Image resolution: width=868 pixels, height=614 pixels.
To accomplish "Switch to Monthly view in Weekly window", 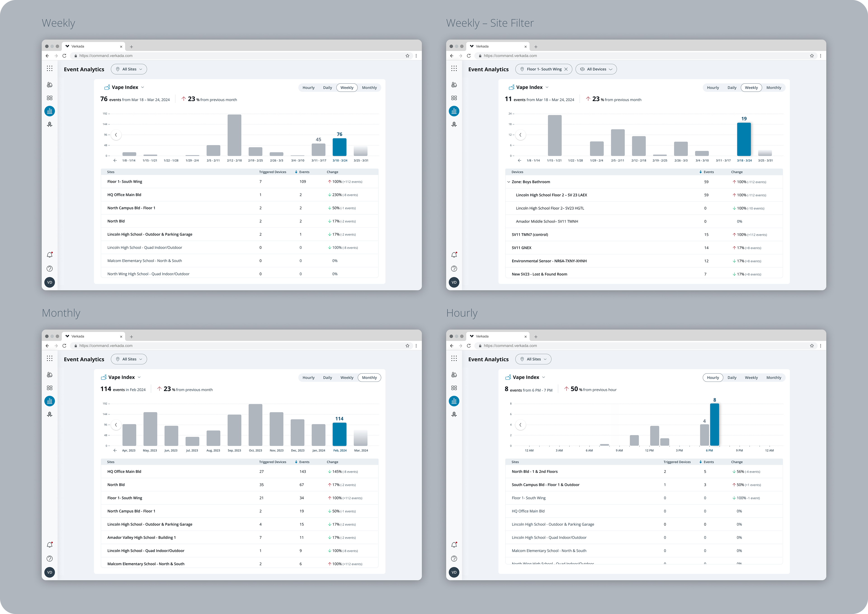I will pos(369,88).
